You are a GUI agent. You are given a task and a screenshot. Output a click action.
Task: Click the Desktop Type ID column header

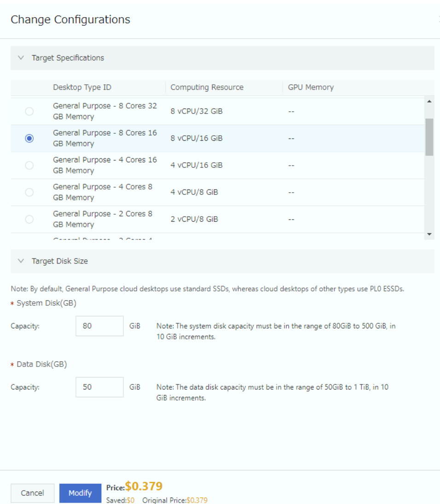tap(82, 87)
